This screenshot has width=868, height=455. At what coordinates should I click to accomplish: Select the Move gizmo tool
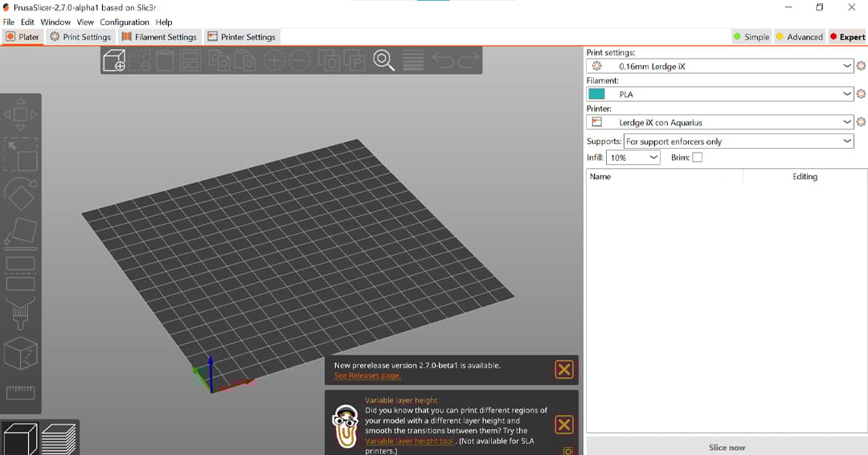pyautogui.click(x=20, y=115)
